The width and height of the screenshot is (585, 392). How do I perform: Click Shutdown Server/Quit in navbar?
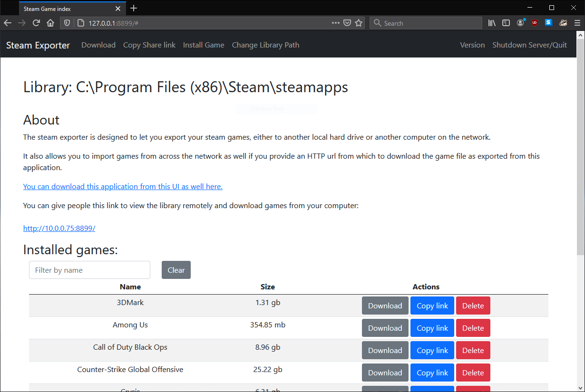pyautogui.click(x=529, y=45)
